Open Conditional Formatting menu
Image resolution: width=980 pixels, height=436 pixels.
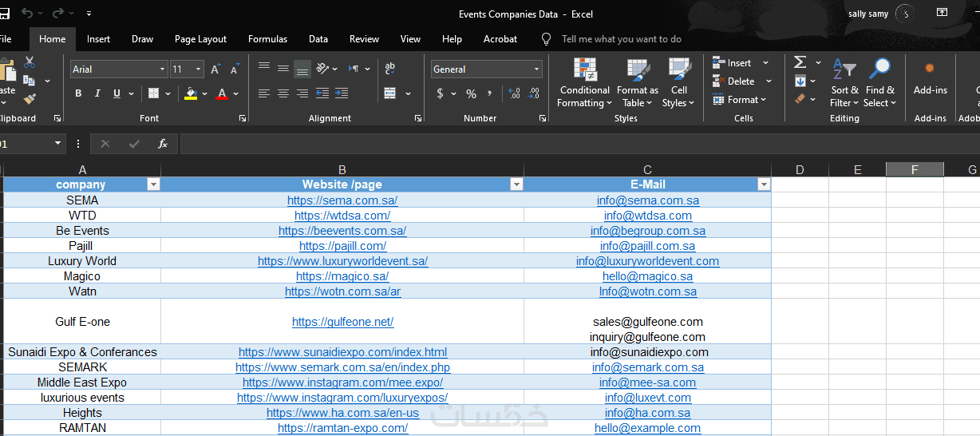585,83
